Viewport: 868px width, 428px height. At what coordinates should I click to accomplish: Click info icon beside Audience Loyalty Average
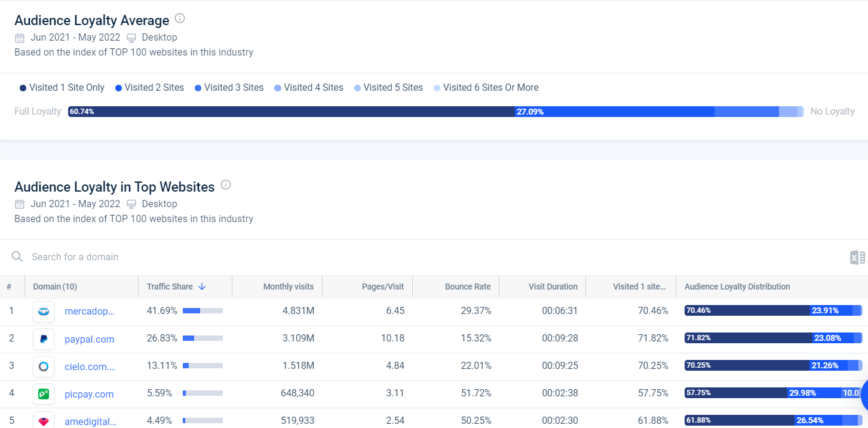point(180,19)
